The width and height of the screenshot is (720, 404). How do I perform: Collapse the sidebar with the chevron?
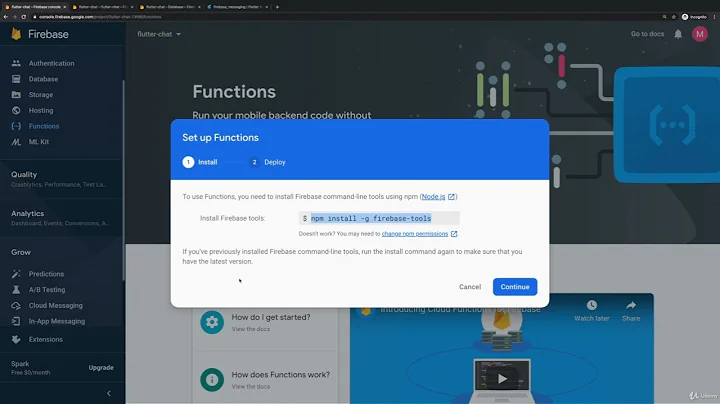[109, 393]
